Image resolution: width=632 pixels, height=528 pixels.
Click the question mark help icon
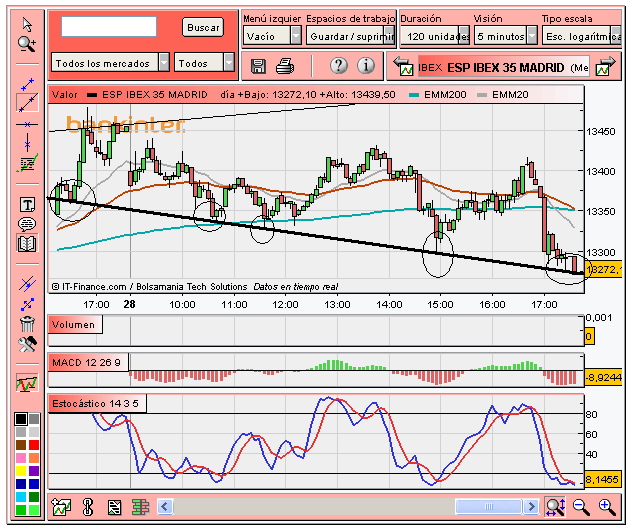pyautogui.click(x=339, y=65)
